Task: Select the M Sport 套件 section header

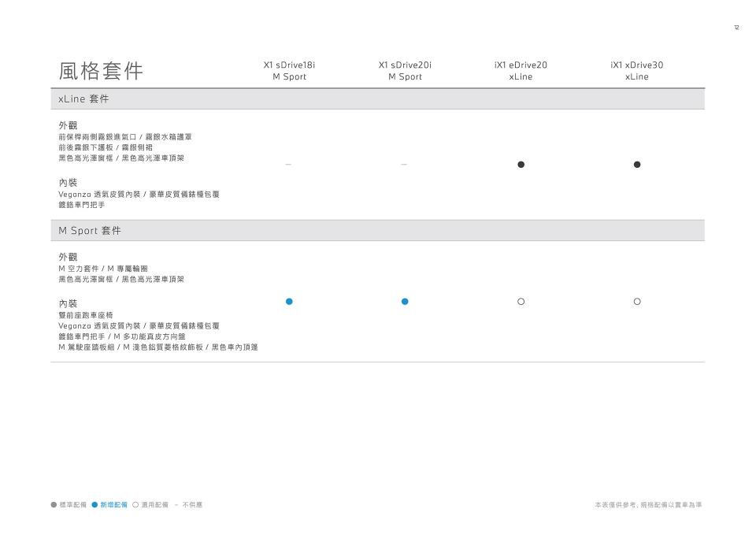Action: tap(91, 231)
